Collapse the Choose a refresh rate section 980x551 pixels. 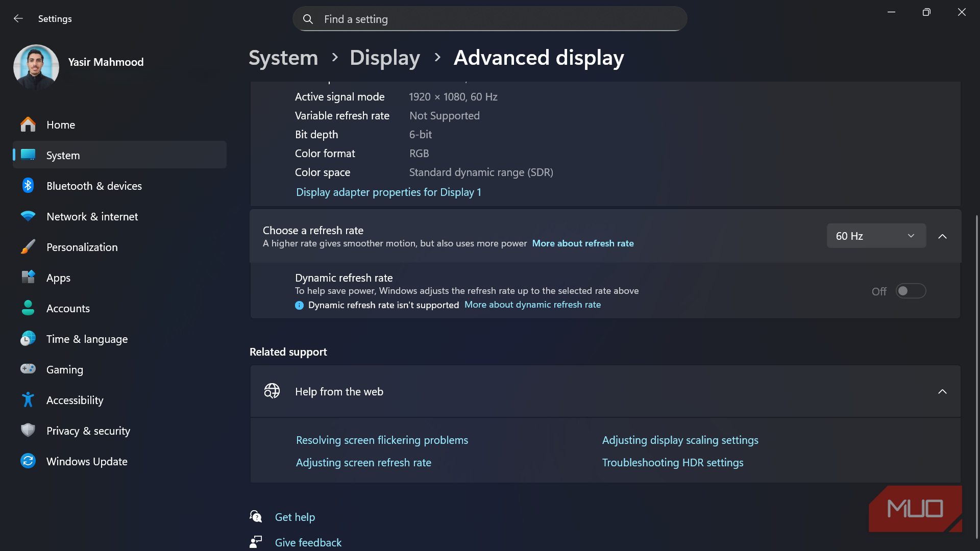(x=943, y=237)
